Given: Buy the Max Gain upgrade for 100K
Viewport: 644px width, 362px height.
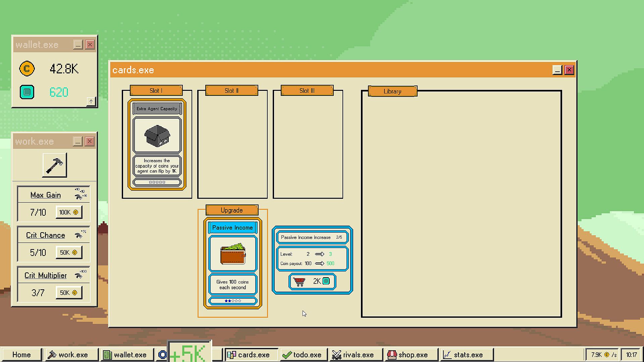Looking at the screenshot, I should click(x=69, y=212).
